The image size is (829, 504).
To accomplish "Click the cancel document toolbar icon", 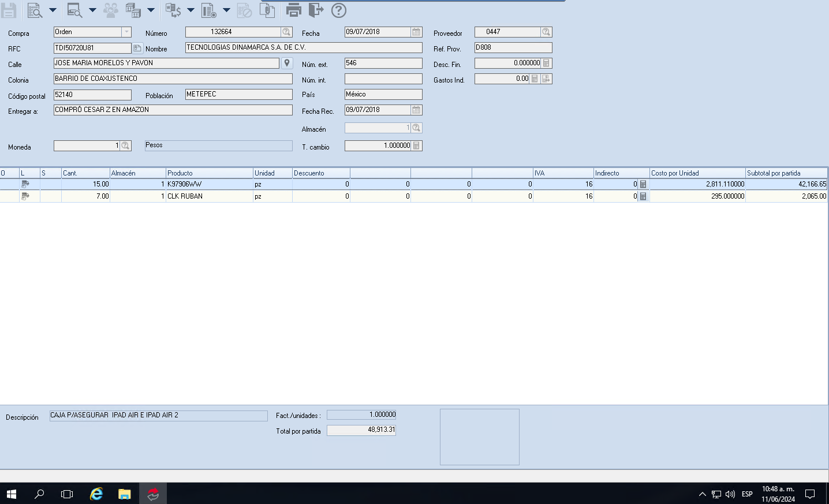I will (245, 10).
